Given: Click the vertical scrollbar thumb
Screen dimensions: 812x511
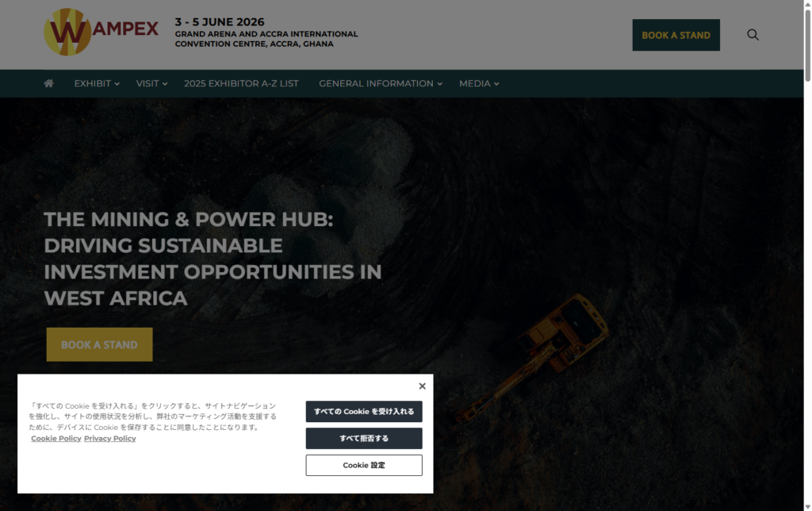Looking at the screenshot, I should pos(807,44).
